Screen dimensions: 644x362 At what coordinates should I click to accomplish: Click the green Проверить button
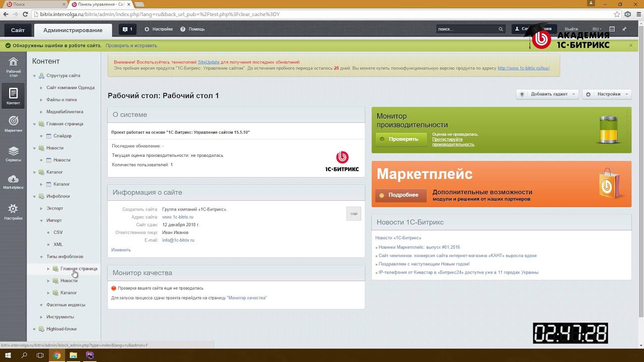tap(401, 139)
